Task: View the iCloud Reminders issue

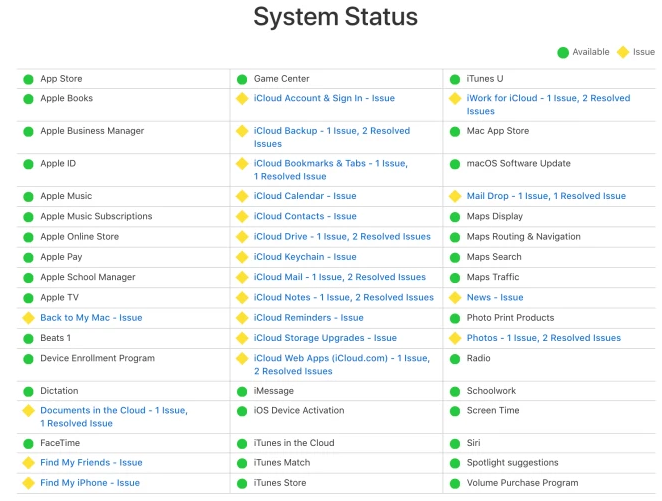Action: coord(309,318)
